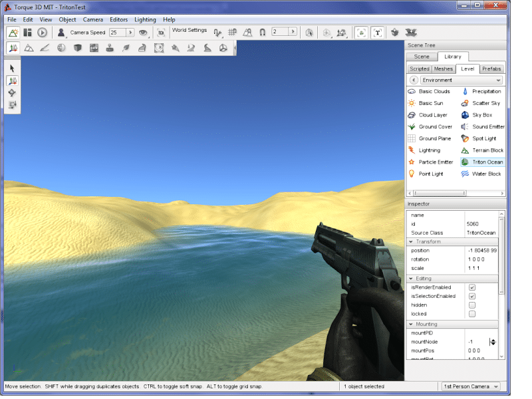The width and height of the screenshot is (532, 399).
Task: Click the Play level button
Action: (x=42, y=33)
